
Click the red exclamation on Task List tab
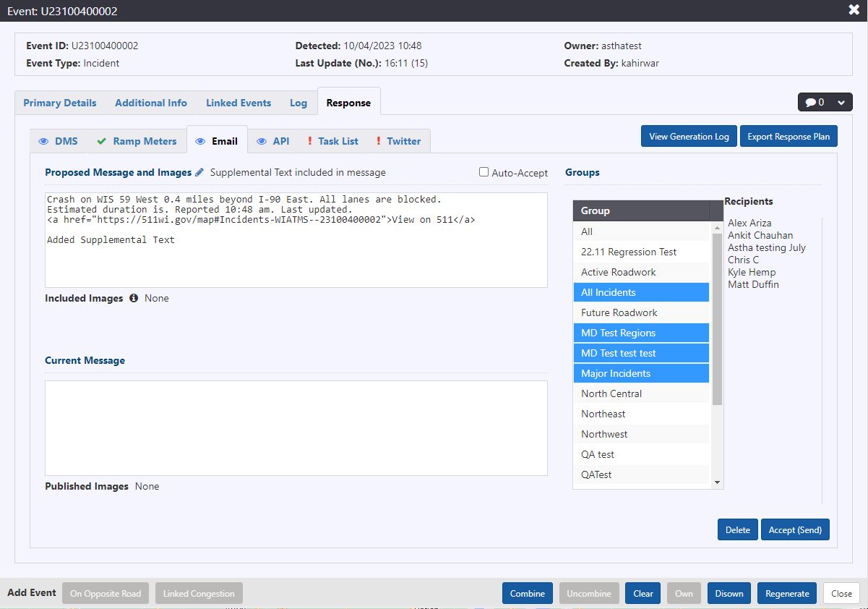(310, 141)
